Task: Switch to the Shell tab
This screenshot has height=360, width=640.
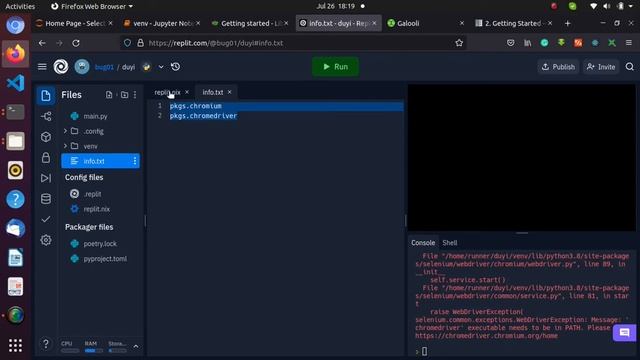Action: tap(450, 242)
